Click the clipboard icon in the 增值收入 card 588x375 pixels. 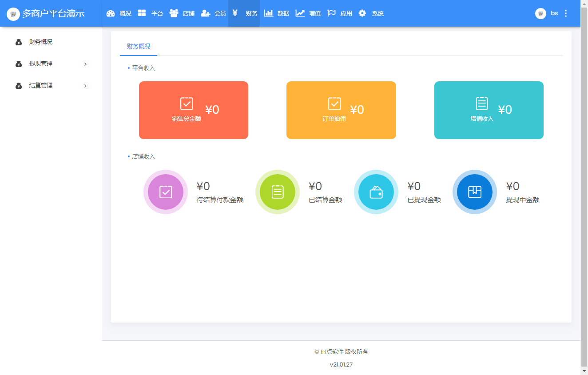pos(482,103)
